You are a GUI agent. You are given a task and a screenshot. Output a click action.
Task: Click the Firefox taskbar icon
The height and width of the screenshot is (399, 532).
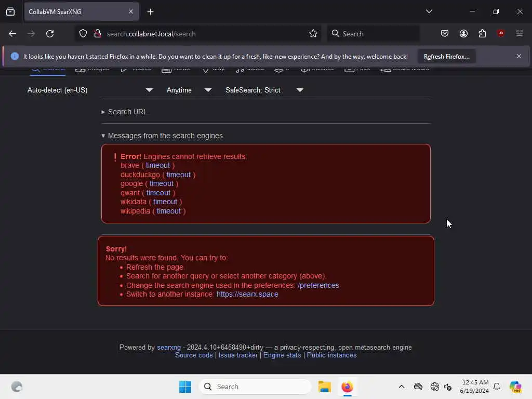[347, 387]
